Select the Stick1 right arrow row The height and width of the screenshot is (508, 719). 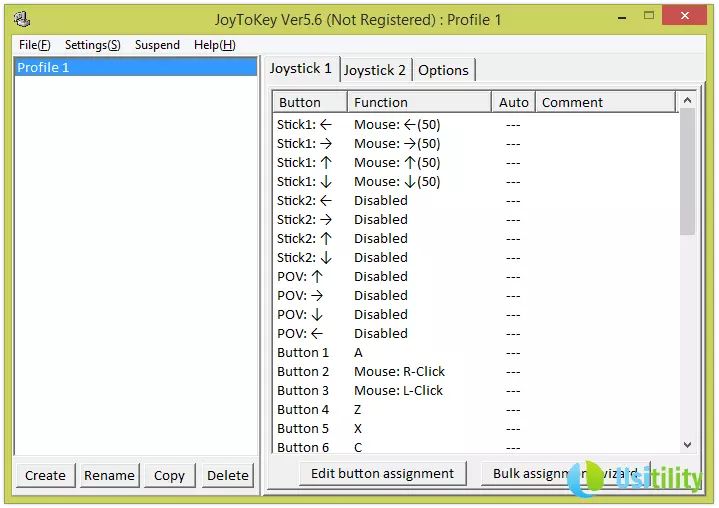476,144
